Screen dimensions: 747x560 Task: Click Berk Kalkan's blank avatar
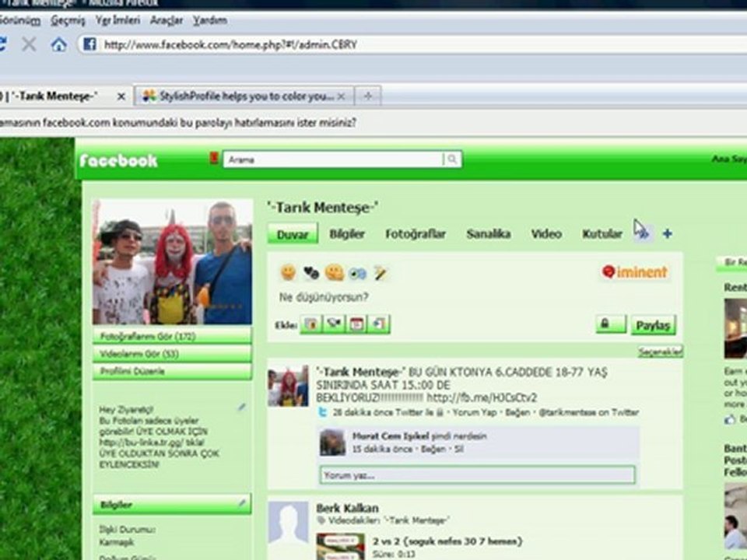pos(288,523)
